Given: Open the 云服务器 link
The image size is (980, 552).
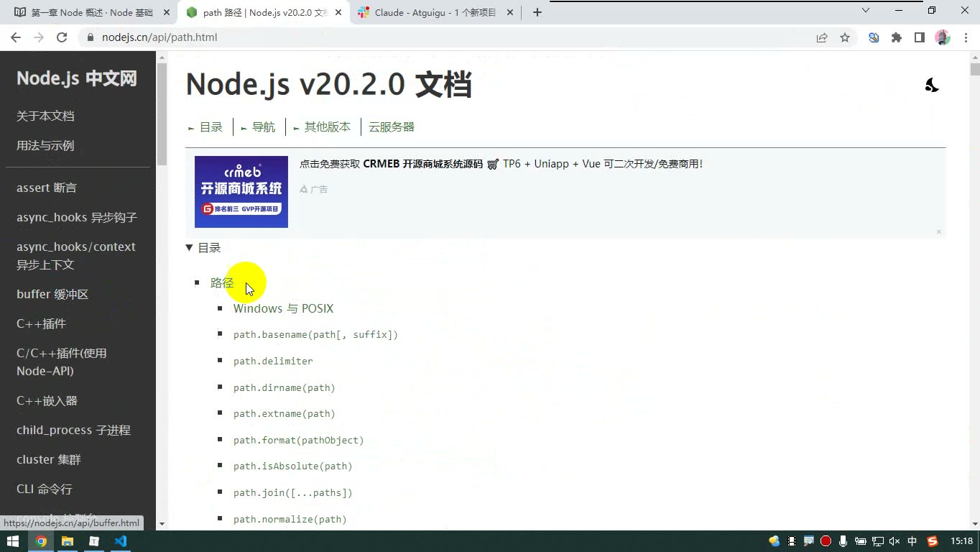Looking at the screenshot, I should (x=392, y=127).
